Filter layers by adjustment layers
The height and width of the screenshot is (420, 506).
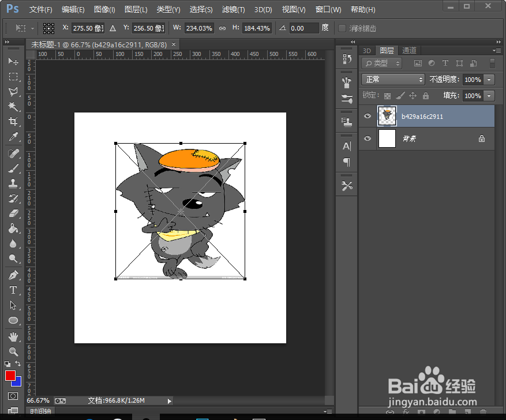[432, 63]
